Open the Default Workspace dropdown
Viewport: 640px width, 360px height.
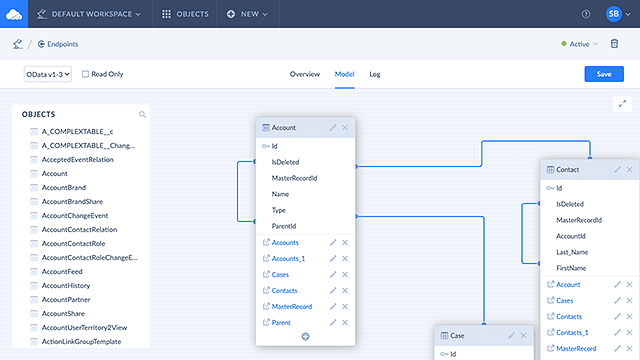tap(89, 14)
